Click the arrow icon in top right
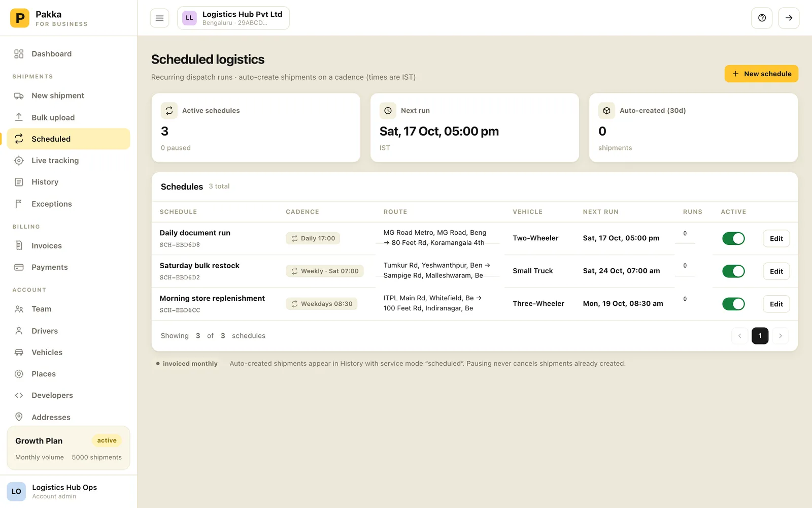This screenshot has width=812, height=508. tap(789, 18)
